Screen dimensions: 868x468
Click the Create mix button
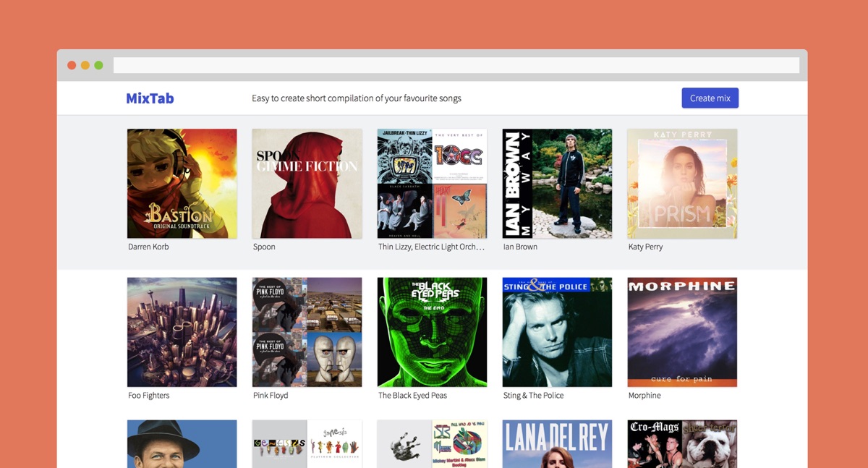710,98
